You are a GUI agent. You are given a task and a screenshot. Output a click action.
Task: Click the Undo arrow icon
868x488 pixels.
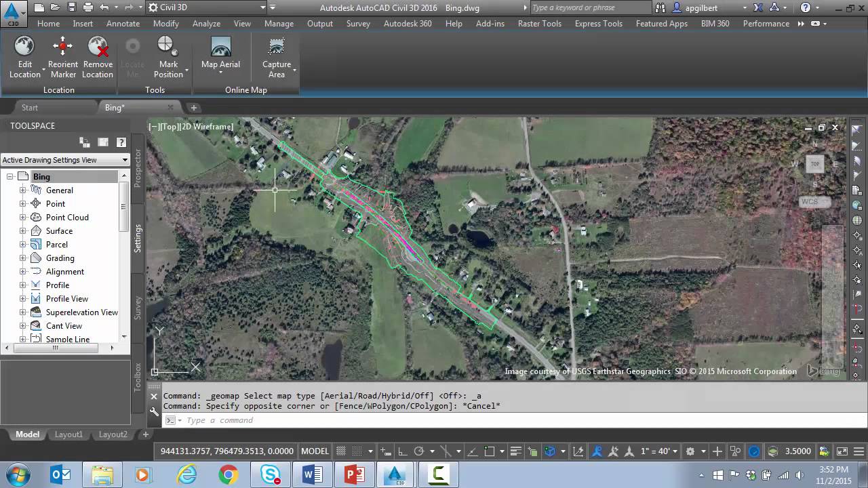pos(104,7)
